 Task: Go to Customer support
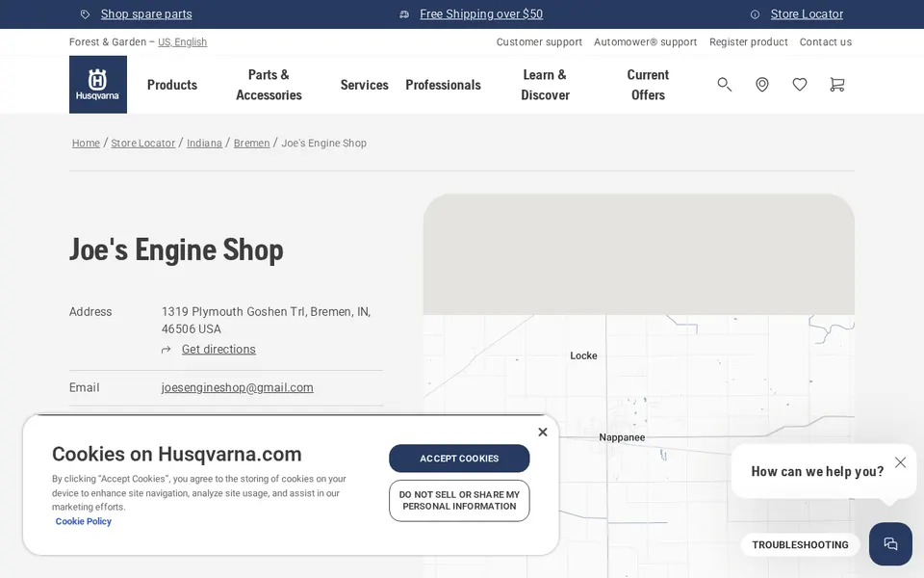(x=539, y=41)
